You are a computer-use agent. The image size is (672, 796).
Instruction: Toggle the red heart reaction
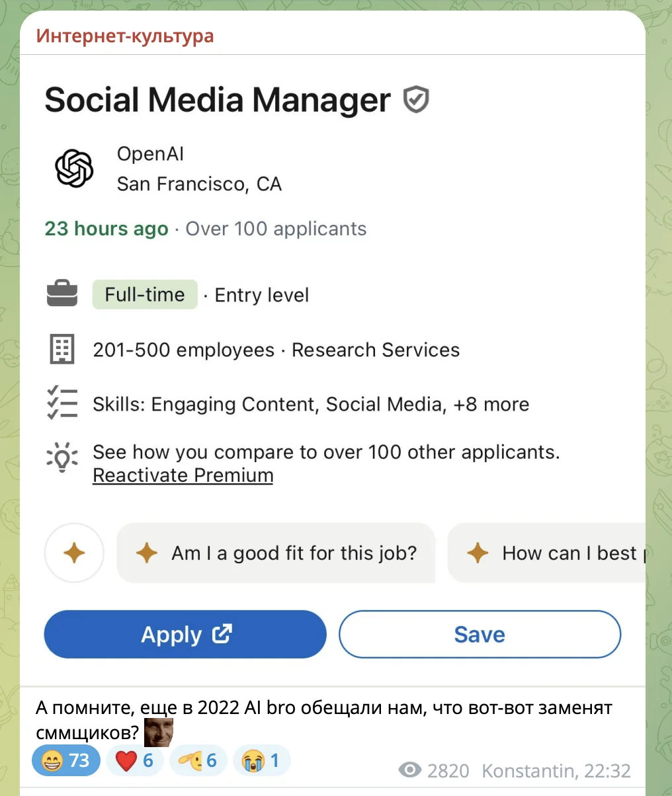pos(134,761)
